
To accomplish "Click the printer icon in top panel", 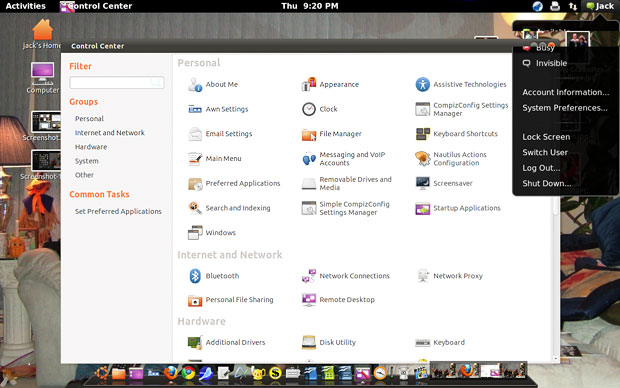I will [555, 6].
